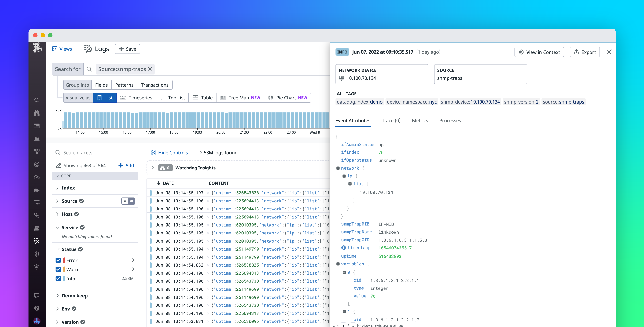Click the Integrations hexagons icon in sidebar

37,151
